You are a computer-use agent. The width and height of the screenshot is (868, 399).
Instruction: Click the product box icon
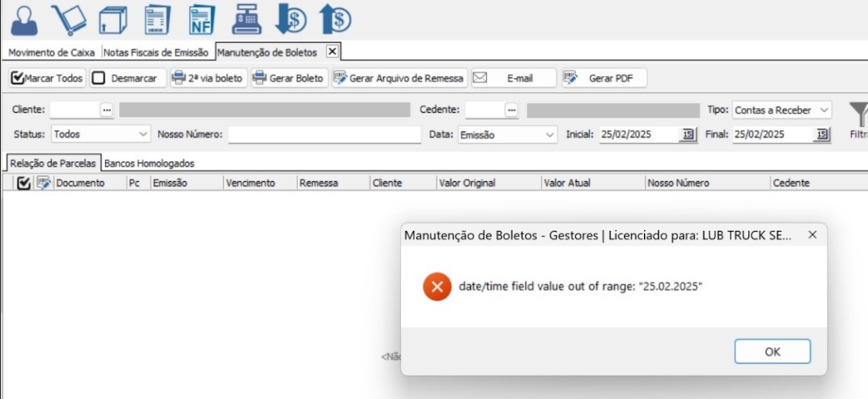113,20
